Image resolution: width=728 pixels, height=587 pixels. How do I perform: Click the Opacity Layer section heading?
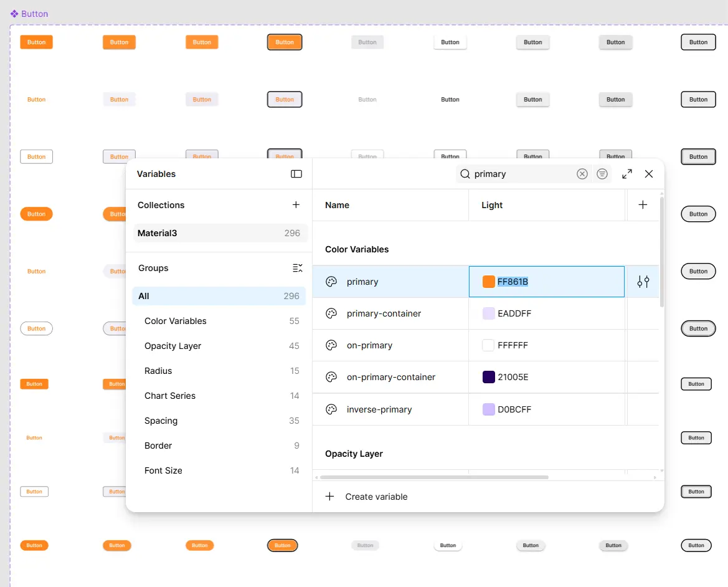point(354,454)
